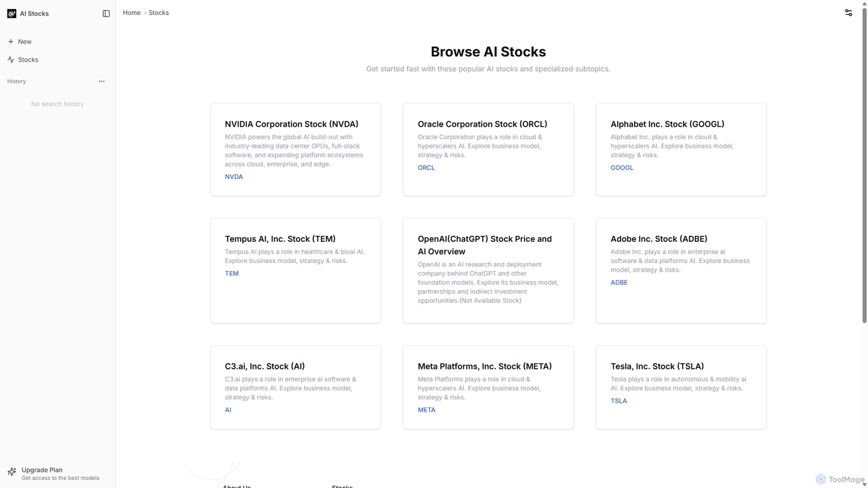The width and height of the screenshot is (868, 488).
Task: Click the GOOGL ticker link
Action: point(622,168)
